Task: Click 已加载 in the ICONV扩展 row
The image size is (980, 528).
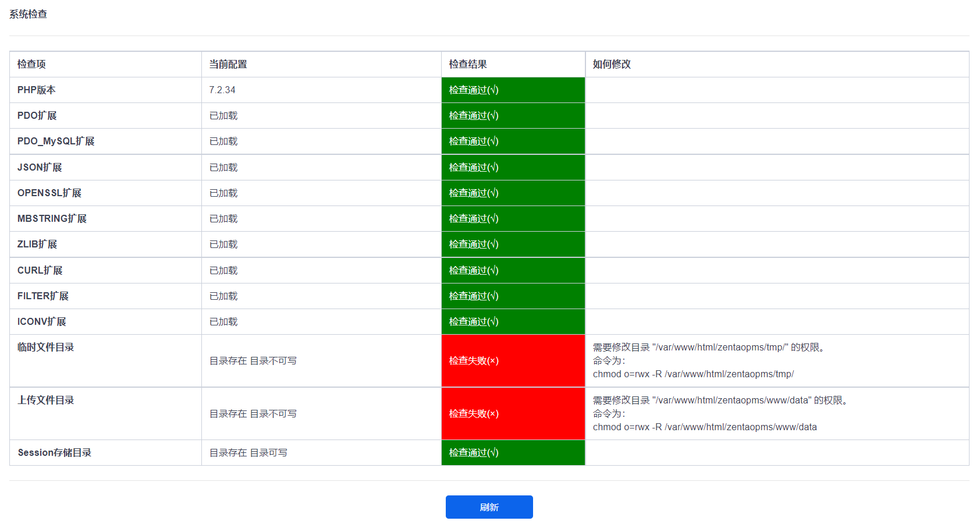Action: click(x=223, y=321)
